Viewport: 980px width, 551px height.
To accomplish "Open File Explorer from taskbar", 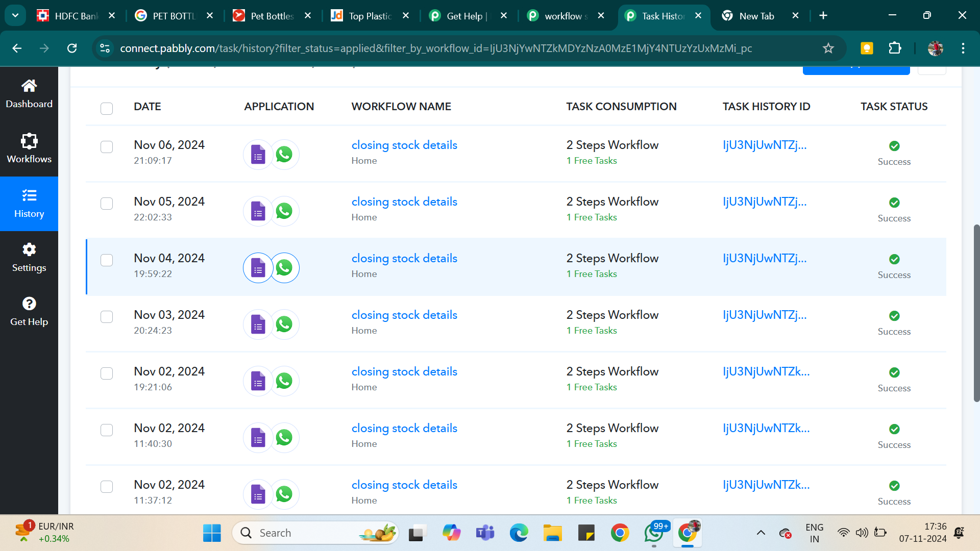I will (553, 533).
